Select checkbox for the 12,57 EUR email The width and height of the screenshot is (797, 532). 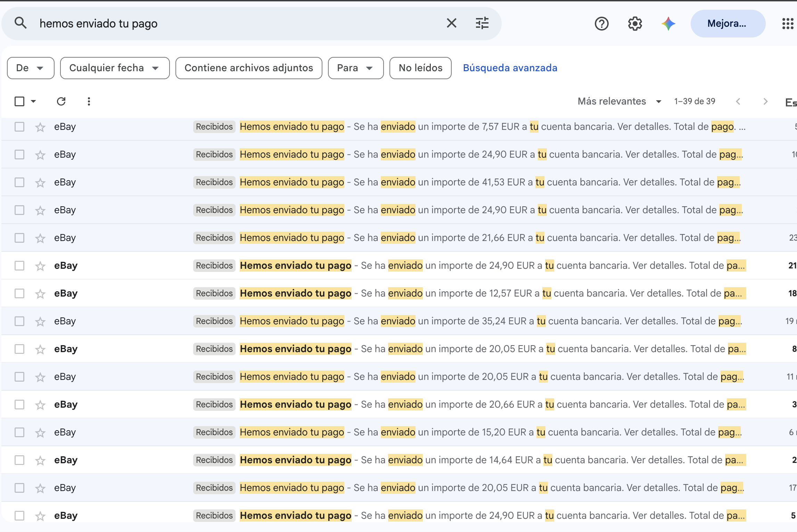(x=19, y=293)
